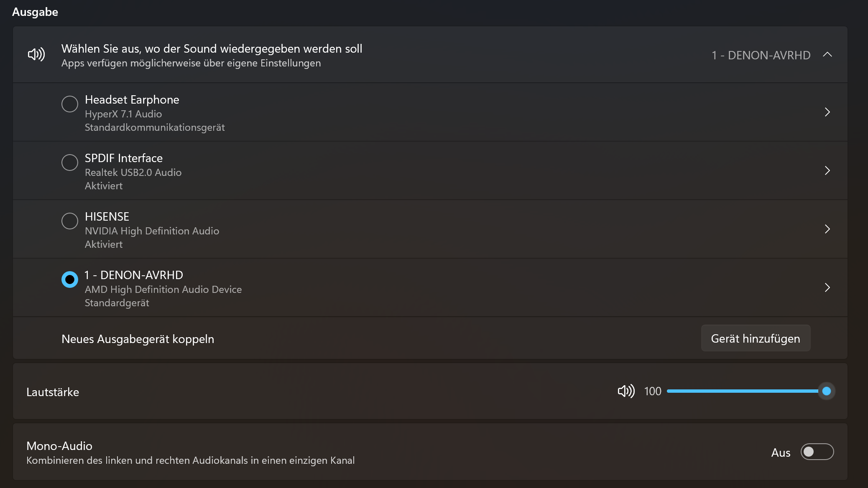Click the volume slider thumb handle
868x488 pixels.
826,391
